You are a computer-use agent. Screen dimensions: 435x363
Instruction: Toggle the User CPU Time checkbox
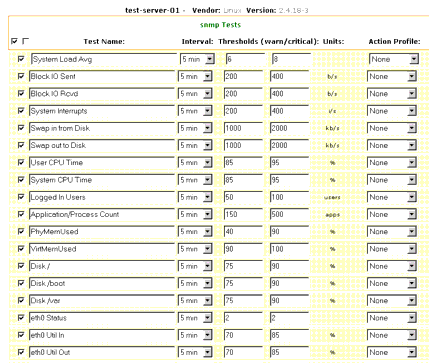point(21,163)
